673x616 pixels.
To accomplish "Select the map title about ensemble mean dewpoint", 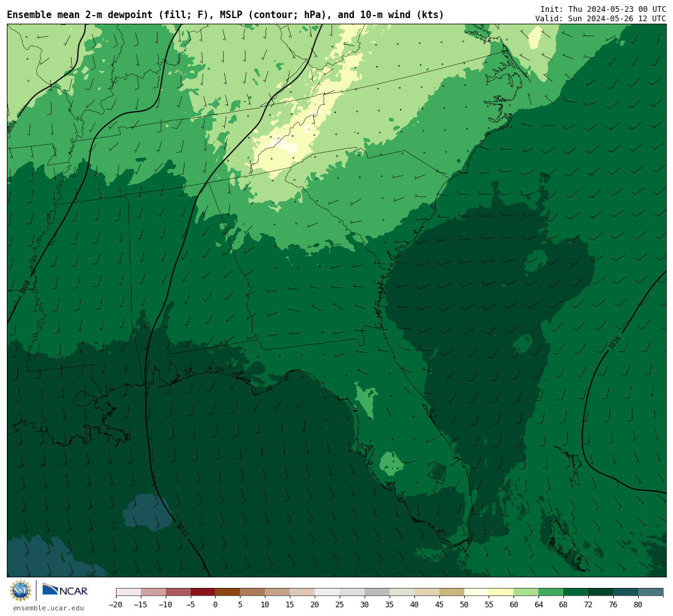I will [x=226, y=15].
